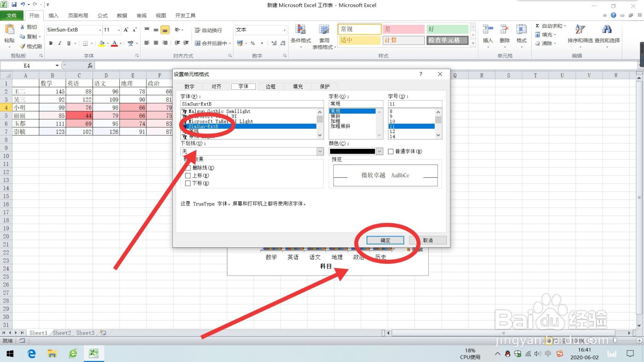
Task: Click the ribbon borders grid icon
Action: (85, 43)
